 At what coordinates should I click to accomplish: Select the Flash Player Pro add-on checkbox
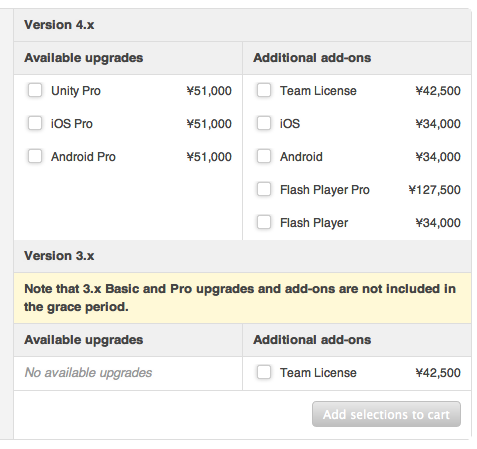(x=264, y=189)
